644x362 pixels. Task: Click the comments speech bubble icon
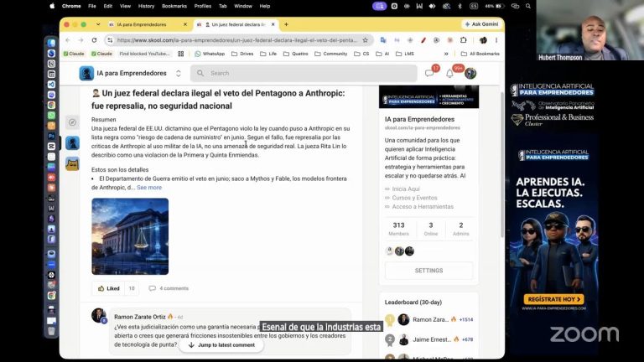[x=153, y=288]
